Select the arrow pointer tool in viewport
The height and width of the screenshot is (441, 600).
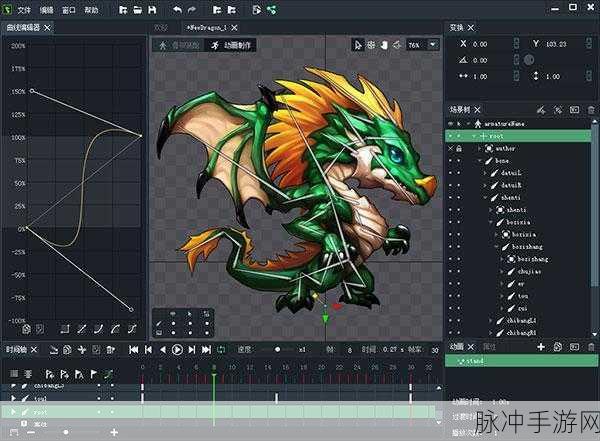tap(357, 45)
